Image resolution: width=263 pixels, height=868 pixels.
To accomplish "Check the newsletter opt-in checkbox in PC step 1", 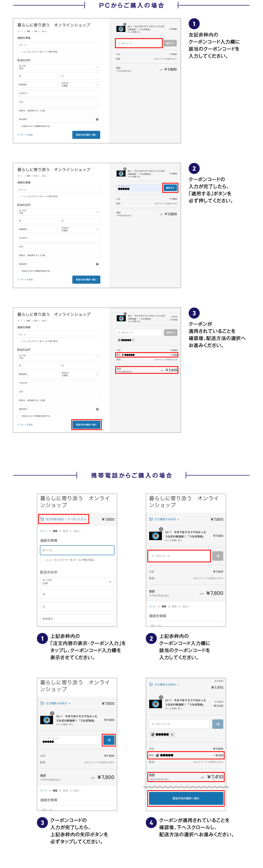I will click(x=19, y=52).
